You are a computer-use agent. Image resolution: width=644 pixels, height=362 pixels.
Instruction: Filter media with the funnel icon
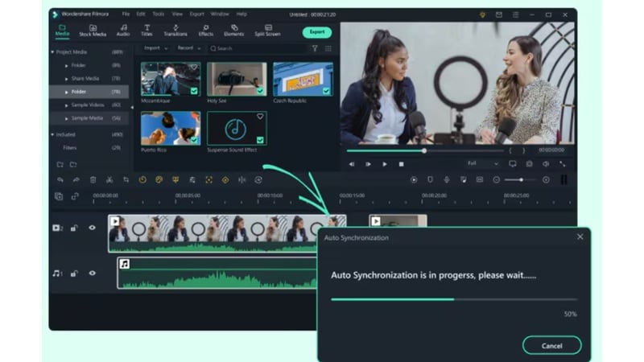pos(315,48)
